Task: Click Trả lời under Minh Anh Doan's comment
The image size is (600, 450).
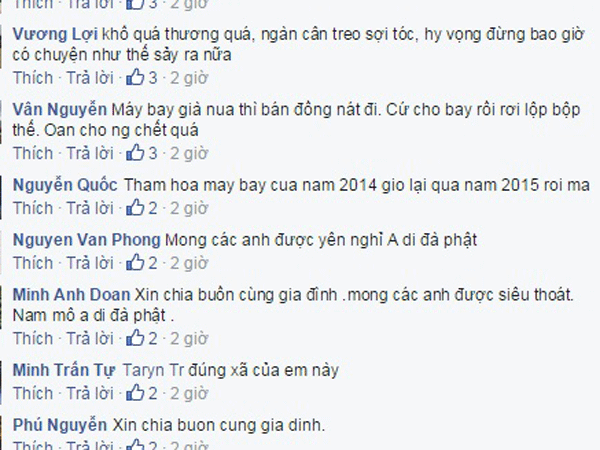Action: coord(90,338)
